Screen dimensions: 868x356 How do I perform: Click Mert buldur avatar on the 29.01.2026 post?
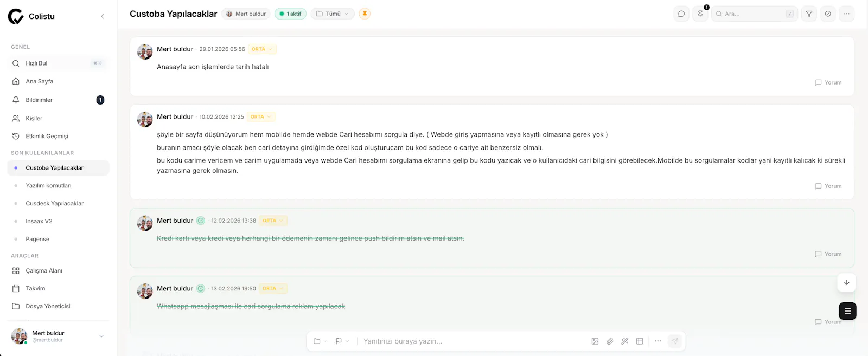pyautogui.click(x=145, y=51)
